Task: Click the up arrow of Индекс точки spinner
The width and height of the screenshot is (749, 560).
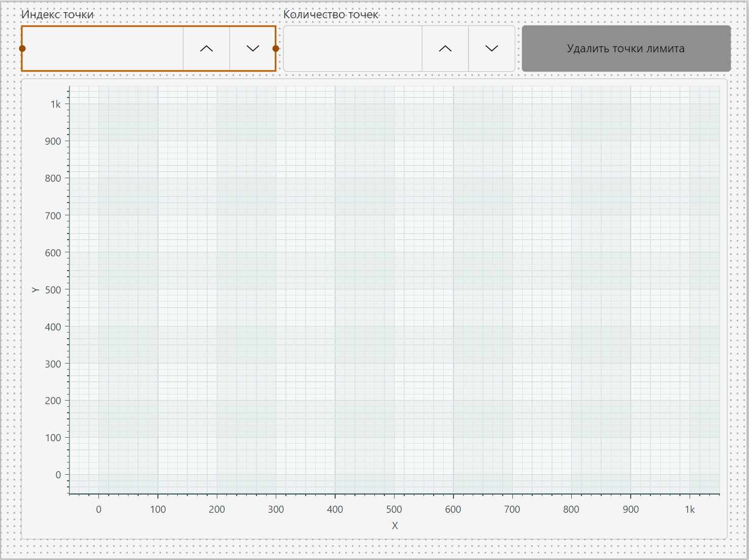Action: click(206, 49)
